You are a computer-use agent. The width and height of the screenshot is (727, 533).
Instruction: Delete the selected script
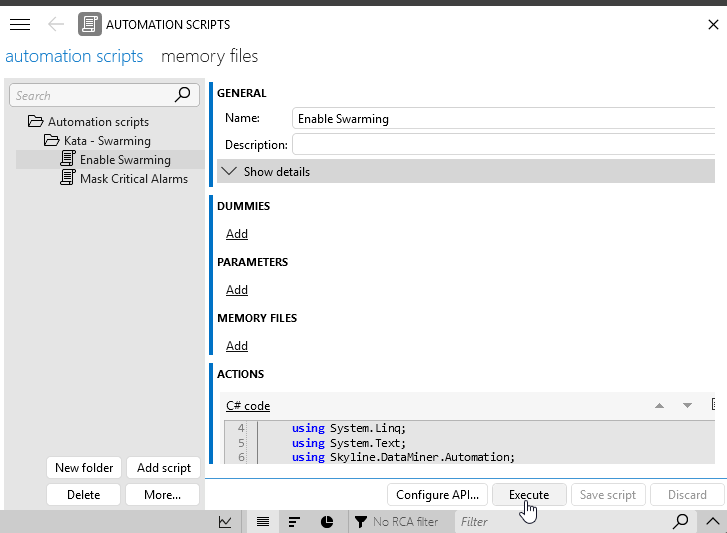pyautogui.click(x=83, y=495)
